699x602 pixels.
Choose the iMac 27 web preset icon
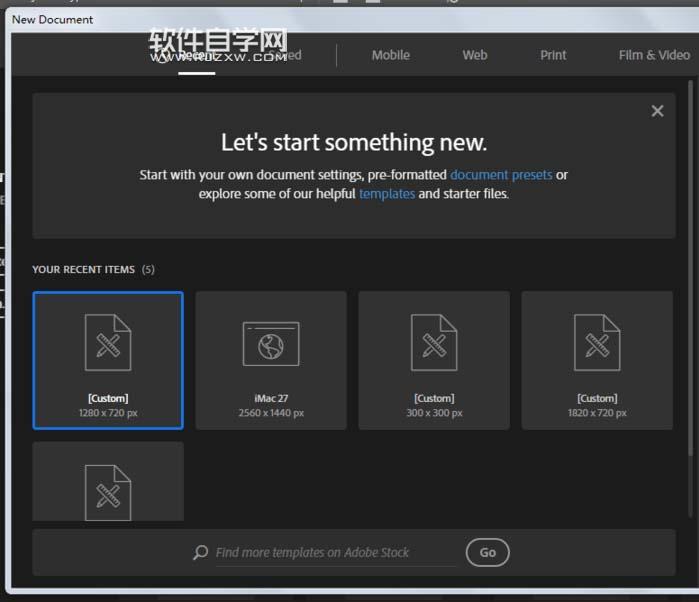tap(271, 360)
